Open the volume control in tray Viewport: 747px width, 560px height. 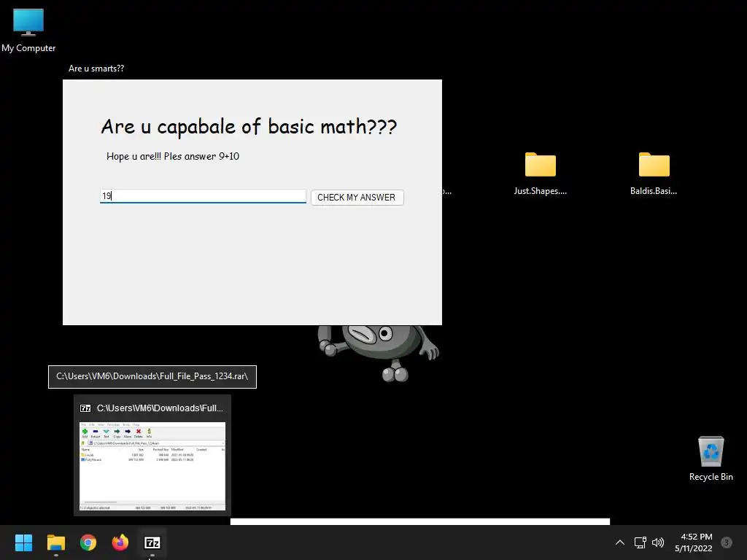(x=658, y=542)
